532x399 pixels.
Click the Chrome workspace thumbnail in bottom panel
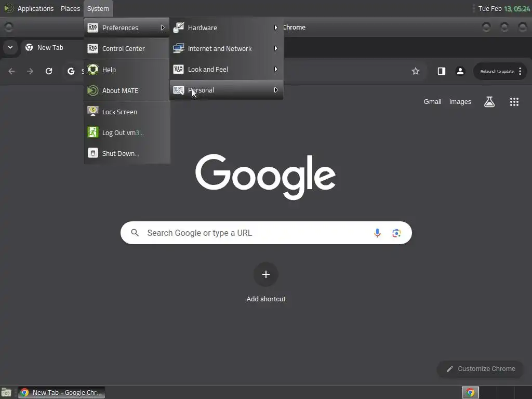(470, 393)
